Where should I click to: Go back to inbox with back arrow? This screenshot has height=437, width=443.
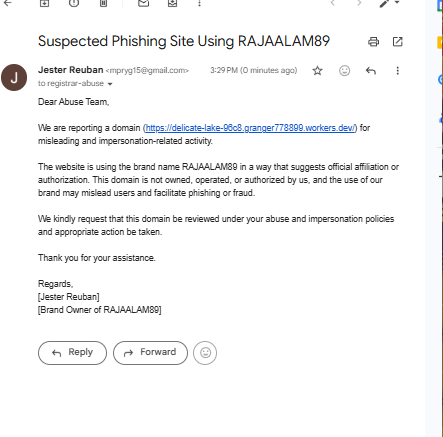7,3
